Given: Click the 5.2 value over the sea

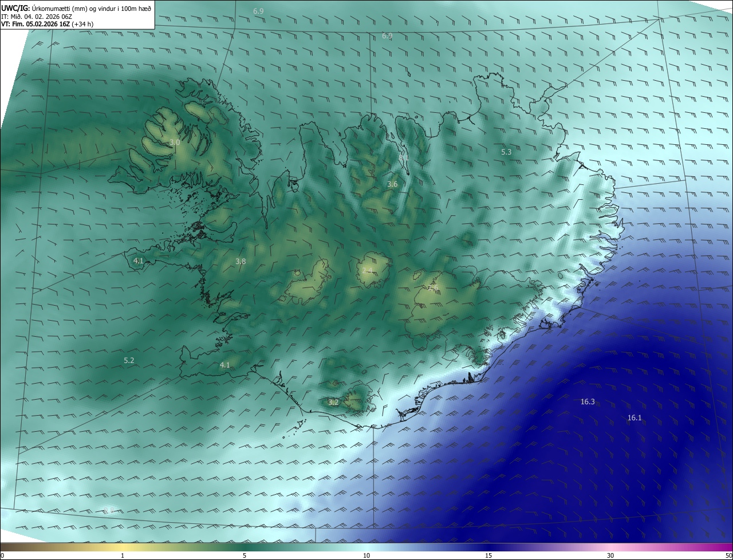Looking at the screenshot, I should (x=129, y=360).
